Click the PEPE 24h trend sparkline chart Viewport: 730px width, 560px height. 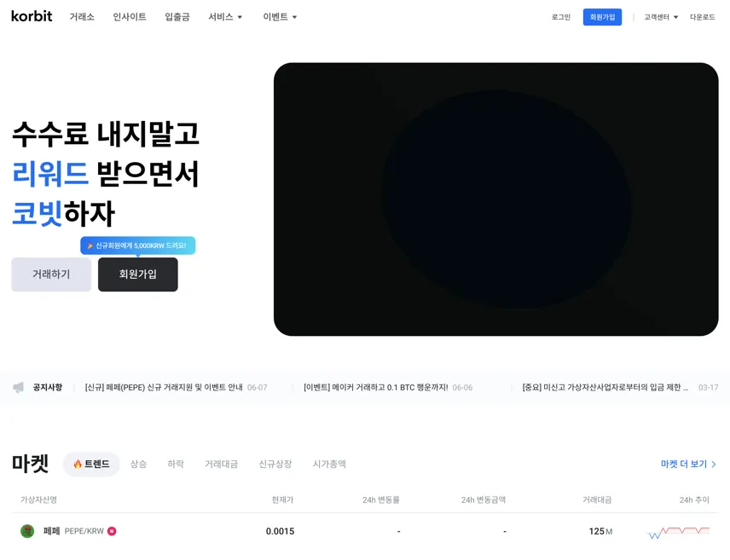point(678,532)
